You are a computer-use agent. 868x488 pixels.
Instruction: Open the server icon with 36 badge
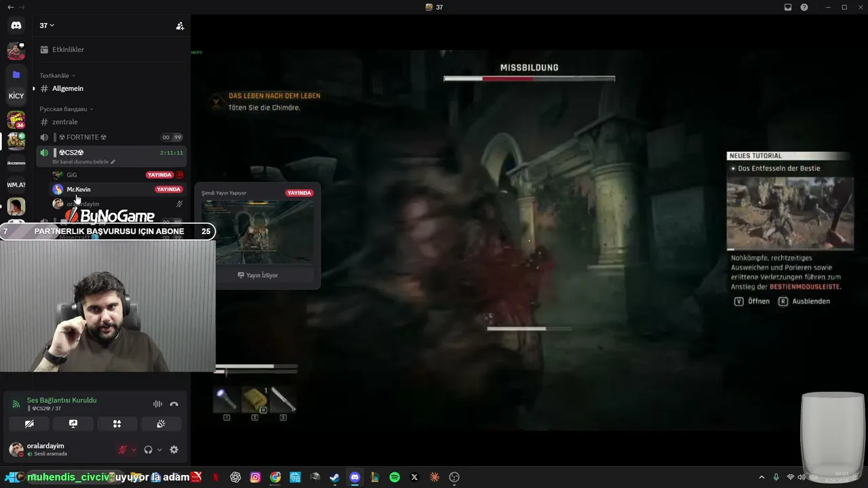pyautogui.click(x=16, y=120)
